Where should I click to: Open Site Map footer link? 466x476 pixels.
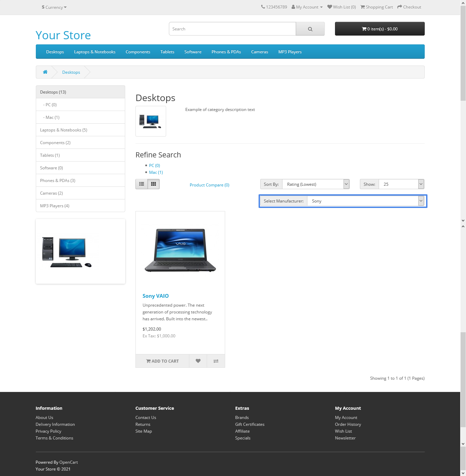point(144,431)
